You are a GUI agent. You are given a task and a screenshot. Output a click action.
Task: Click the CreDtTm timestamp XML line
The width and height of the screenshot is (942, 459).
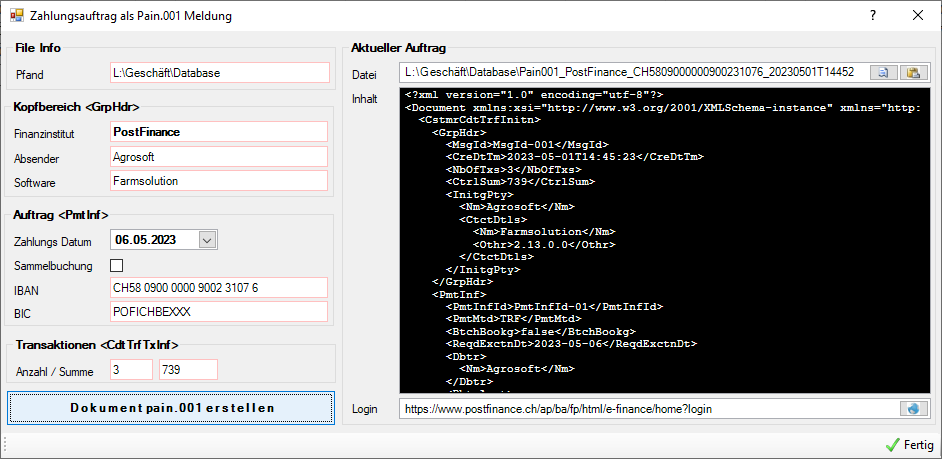coord(574,157)
